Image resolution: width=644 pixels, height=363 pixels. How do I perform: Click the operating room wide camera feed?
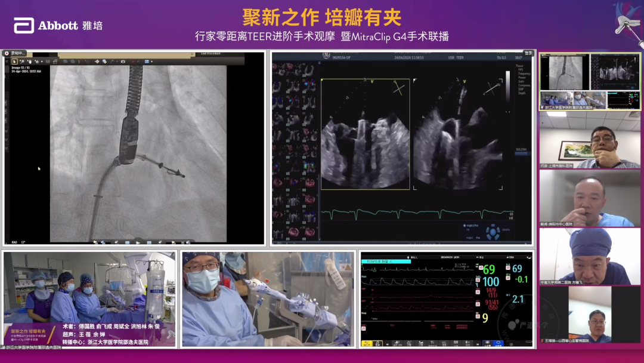point(89,299)
